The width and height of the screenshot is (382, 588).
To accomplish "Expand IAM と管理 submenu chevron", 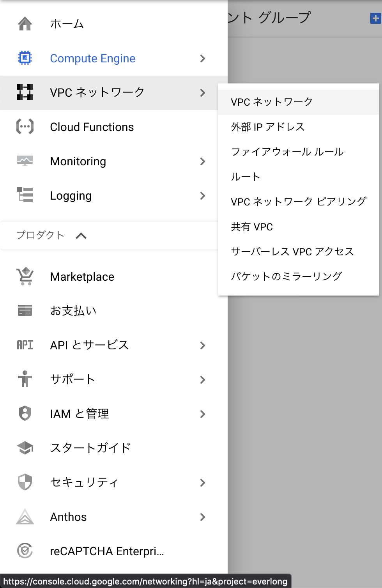I will pyautogui.click(x=202, y=414).
